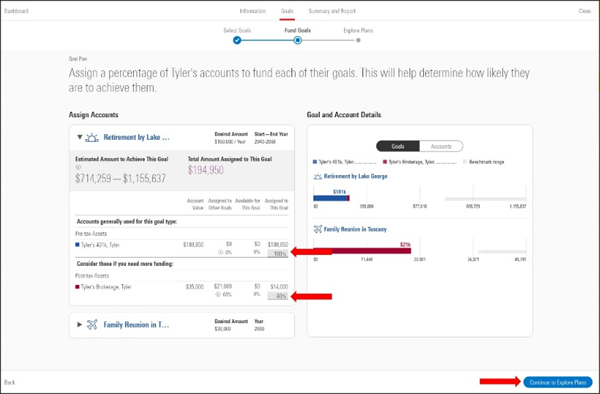Open the Summary and Report tab
This screenshot has height=394, width=600.
(x=332, y=11)
